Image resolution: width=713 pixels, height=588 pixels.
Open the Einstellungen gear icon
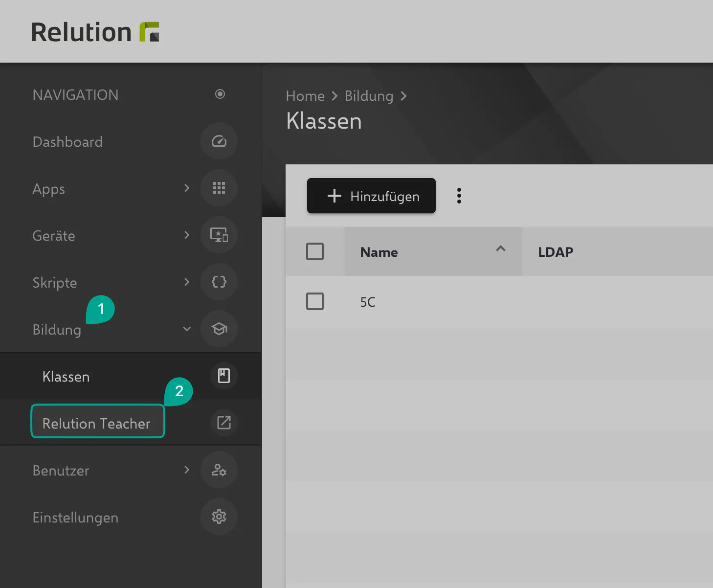click(x=219, y=517)
